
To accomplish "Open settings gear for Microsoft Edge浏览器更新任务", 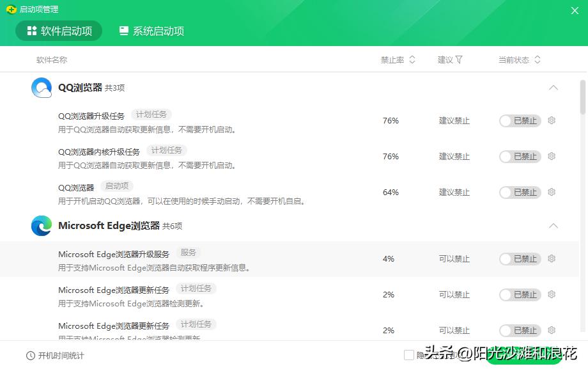I will click(551, 295).
